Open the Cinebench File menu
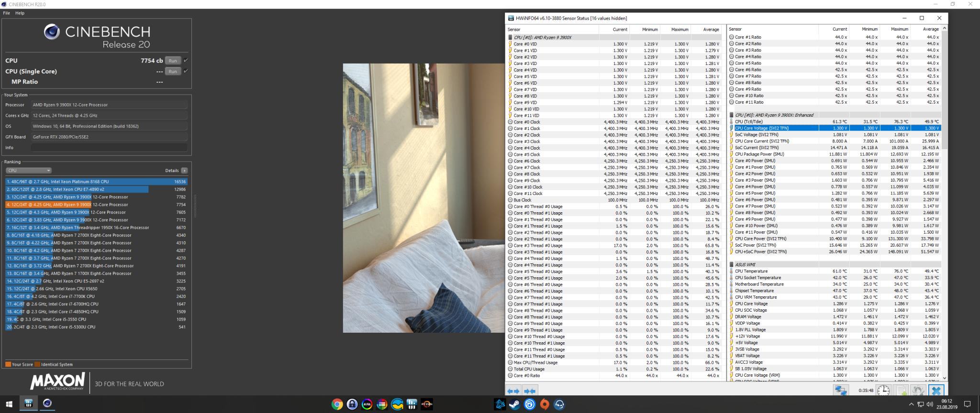This screenshot has width=980, height=413. (6, 13)
